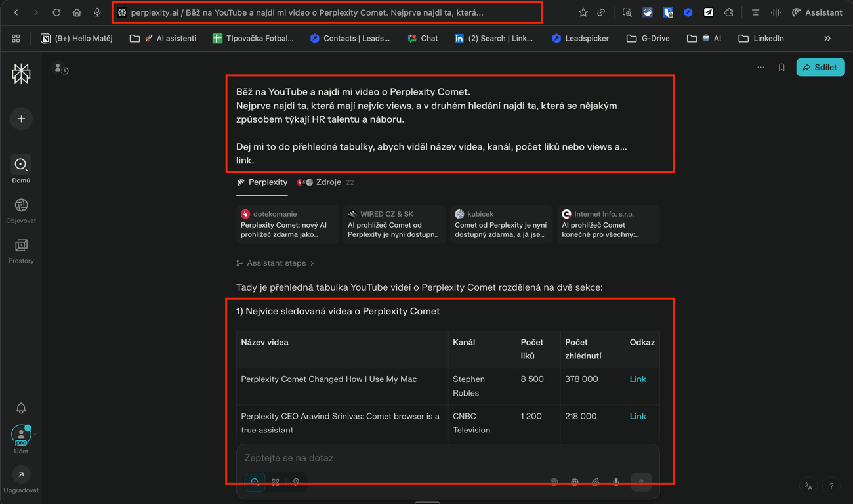Image resolution: width=853 pixels, height=504 pixels.
Task: Open Link for Stephen Robles video
Action: (x=638, y=379)
